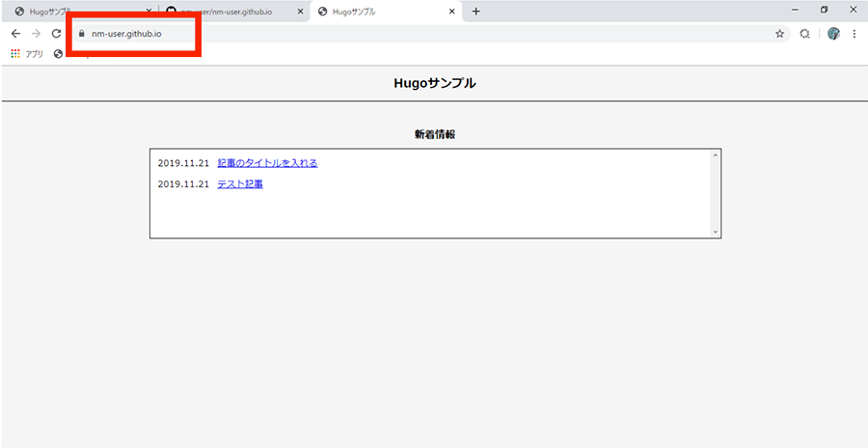Close the active Hugoサンプル tab

(x=452, y=11)
